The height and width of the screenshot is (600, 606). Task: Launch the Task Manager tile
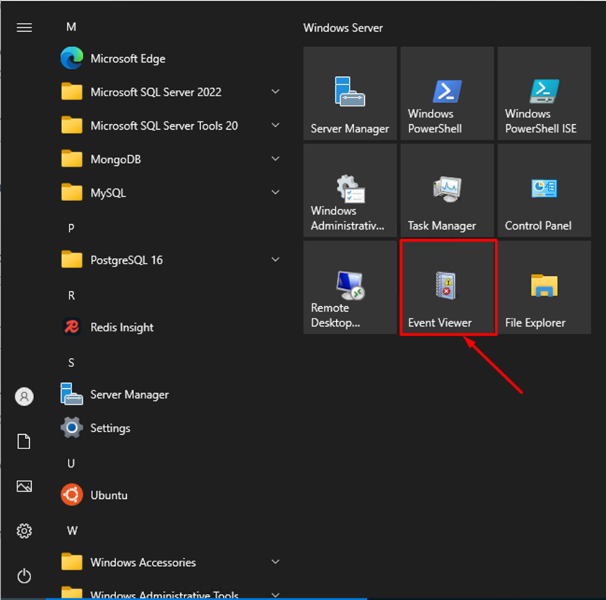(447, 191)
